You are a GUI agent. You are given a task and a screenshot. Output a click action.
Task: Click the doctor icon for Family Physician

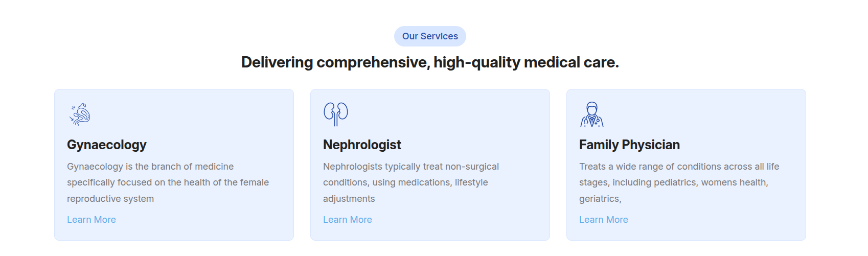click(592, 114)
